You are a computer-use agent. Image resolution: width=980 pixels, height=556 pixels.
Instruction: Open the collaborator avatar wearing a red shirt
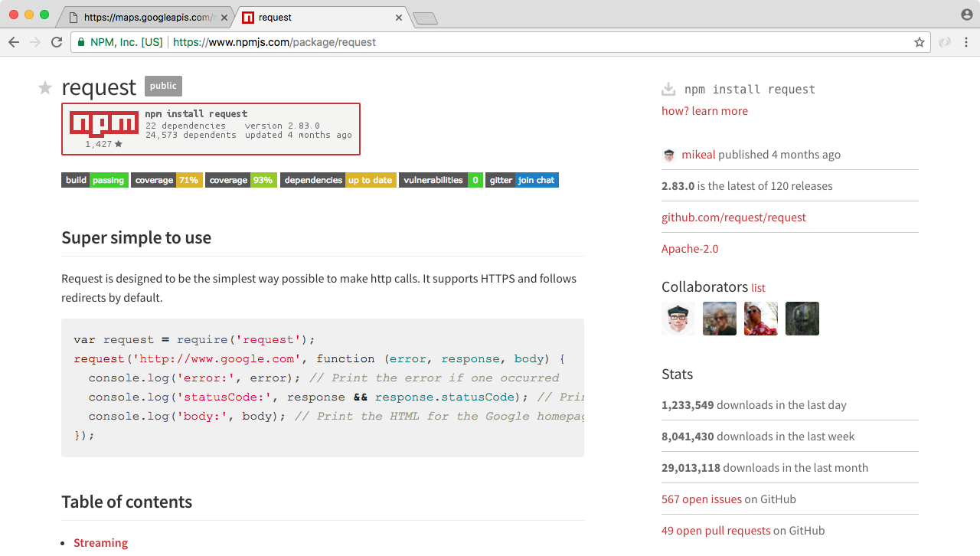761,319
